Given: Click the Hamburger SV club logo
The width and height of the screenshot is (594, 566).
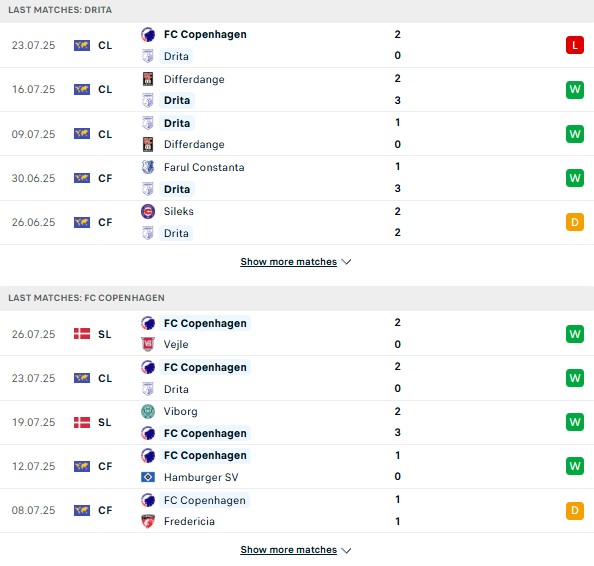Looking at the screenshot, I should coord(148,477).
